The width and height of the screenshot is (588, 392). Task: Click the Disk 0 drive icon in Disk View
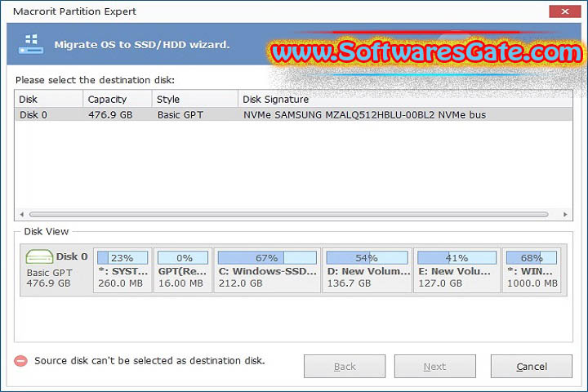[39, 257]
